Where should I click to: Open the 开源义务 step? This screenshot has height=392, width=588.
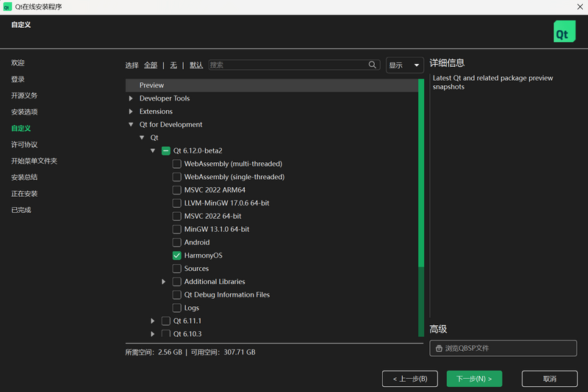[24, 95]
